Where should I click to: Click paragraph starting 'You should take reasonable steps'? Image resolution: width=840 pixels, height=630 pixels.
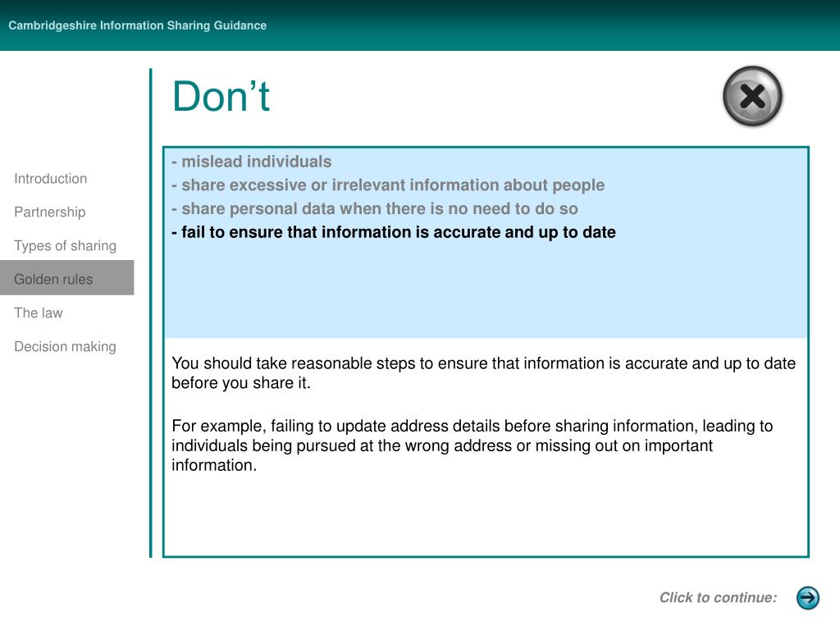(483, 373)
